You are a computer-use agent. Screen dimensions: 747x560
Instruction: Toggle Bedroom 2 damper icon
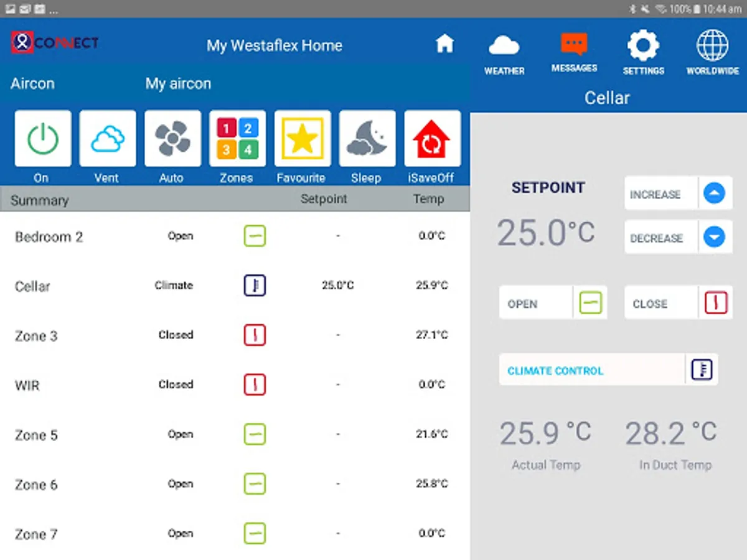pyautogui.click(x=255, y=236)
